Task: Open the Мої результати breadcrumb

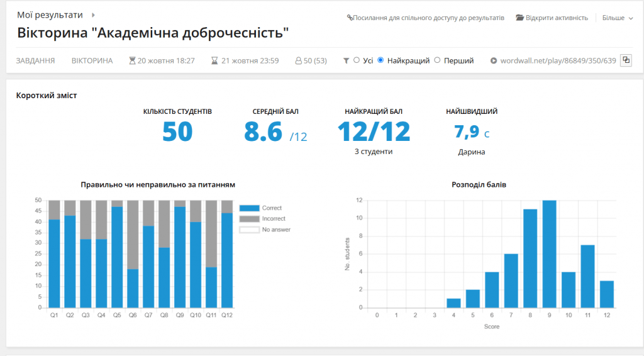Action: pos(50,14)
